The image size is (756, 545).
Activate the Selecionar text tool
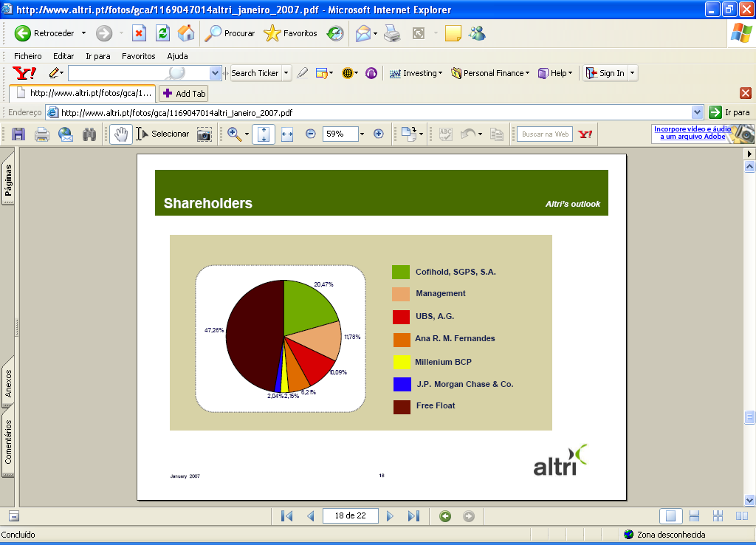[162, 134]
